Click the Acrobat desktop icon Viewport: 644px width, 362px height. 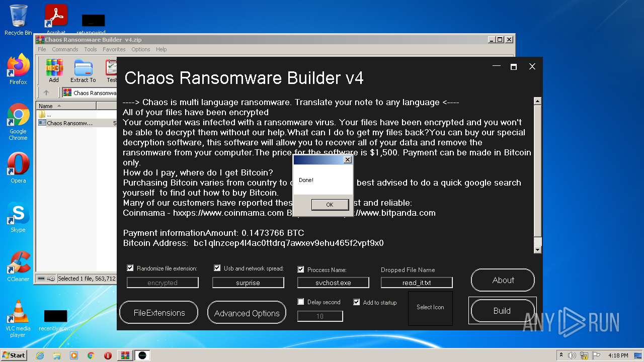pos(56,20)
